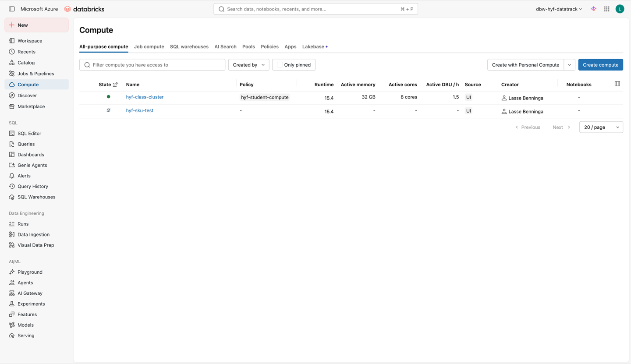
Task: Open the hyf-class-cluster link
Action: pyautogui.click(x=145, y=97)
